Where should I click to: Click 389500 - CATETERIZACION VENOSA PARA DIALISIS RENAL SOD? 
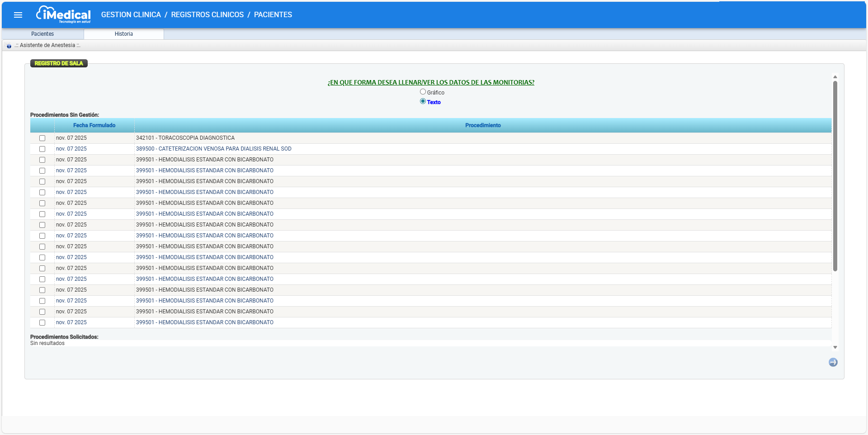pyautogui.click(x=214, y=149)
